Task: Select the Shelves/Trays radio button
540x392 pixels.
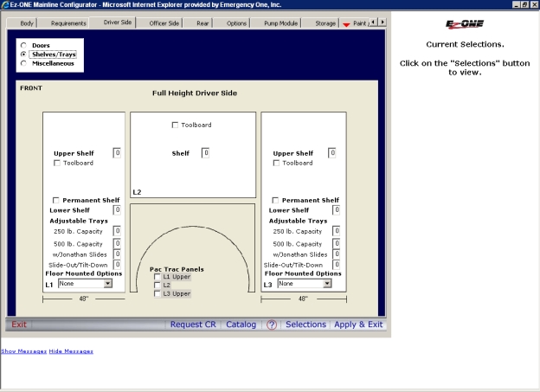Action: 23,54
